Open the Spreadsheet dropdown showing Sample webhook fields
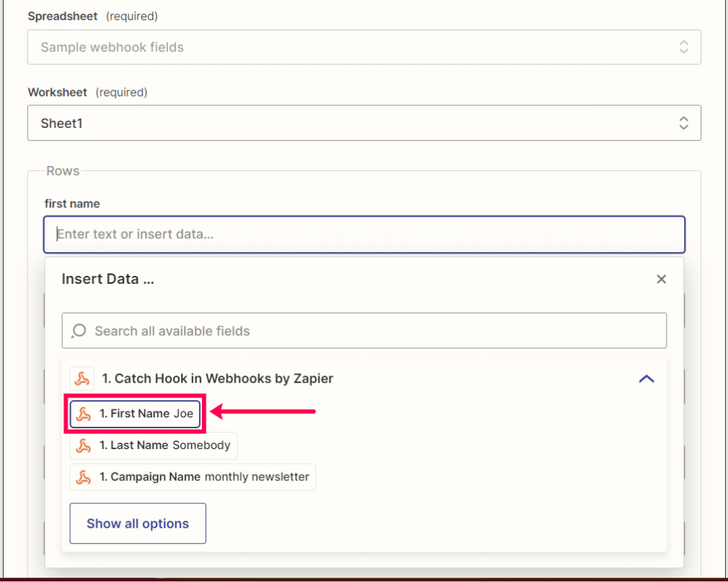The image size is (728, 582). coord(364,47)
